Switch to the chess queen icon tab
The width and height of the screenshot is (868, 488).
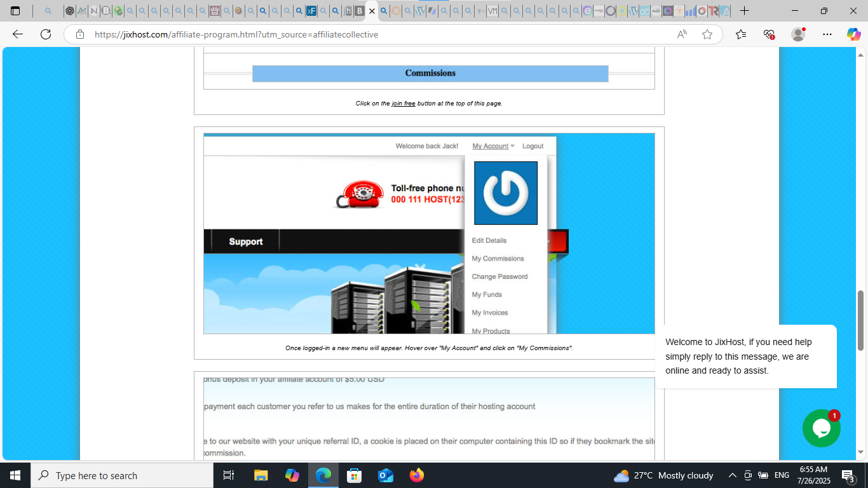[x=215, y=11]
